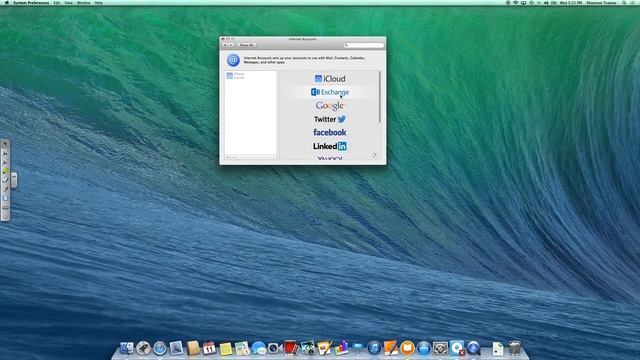This screenshot has height=360, width=640.
Task: Open System Preferences from the Dock
Action: pyautogui.click(x=440, y=348)
